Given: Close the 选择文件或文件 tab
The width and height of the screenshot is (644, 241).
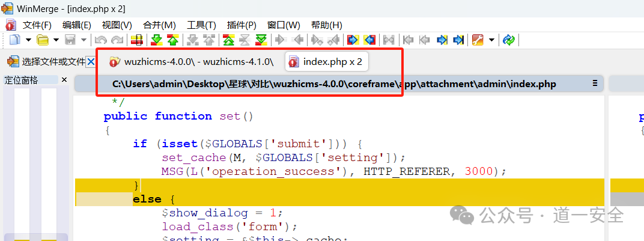Looking at the screenshot, I should (90, 61).
